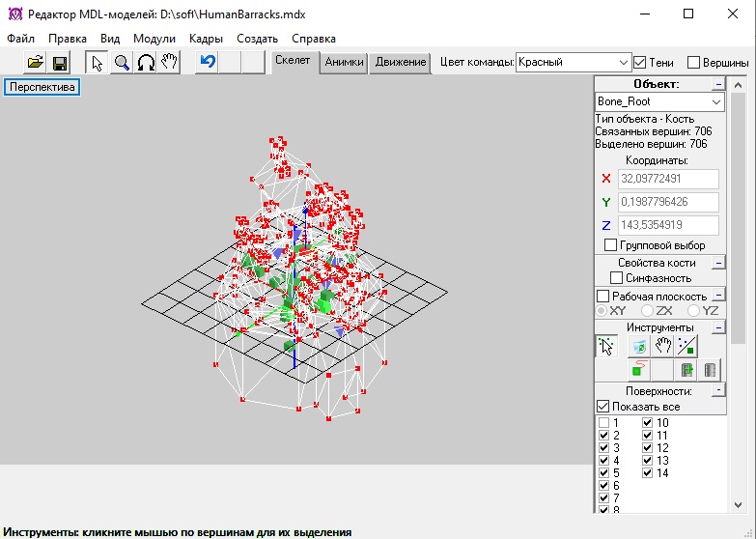The height and width of the screenshot is (539, 756).
Task: Click the blue undo arrow icon
Action: click(x=207, y=63)
